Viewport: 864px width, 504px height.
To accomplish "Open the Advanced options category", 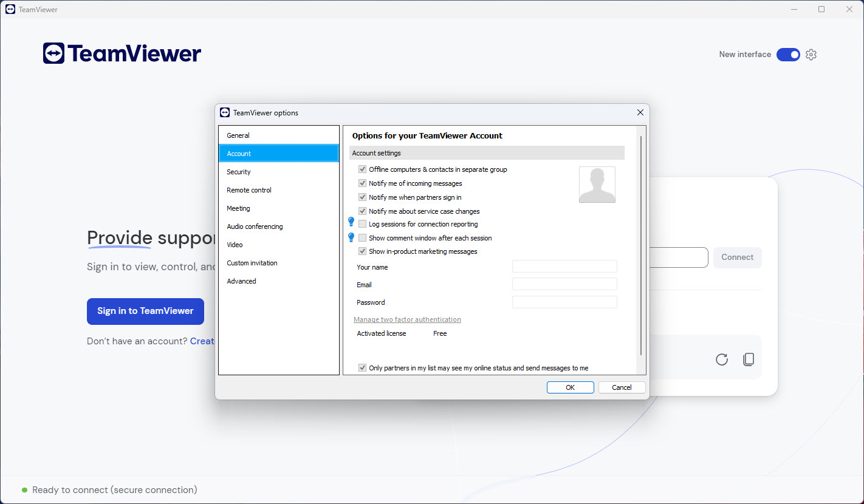I will click(279, 281).
